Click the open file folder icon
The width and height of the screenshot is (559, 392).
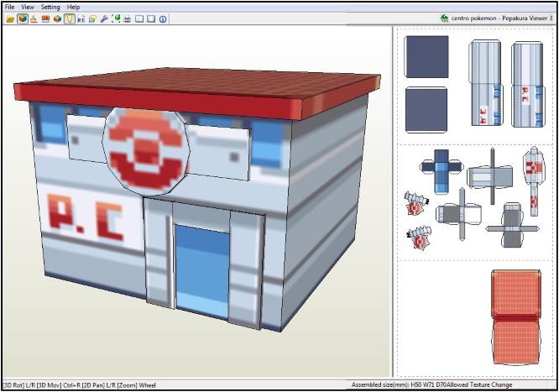tap(10, 19)
